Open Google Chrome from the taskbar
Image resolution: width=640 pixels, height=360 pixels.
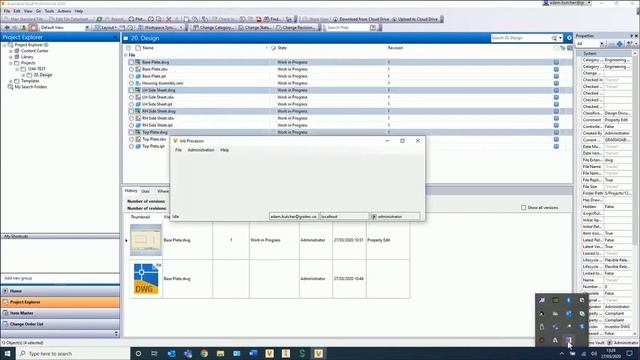204,353
